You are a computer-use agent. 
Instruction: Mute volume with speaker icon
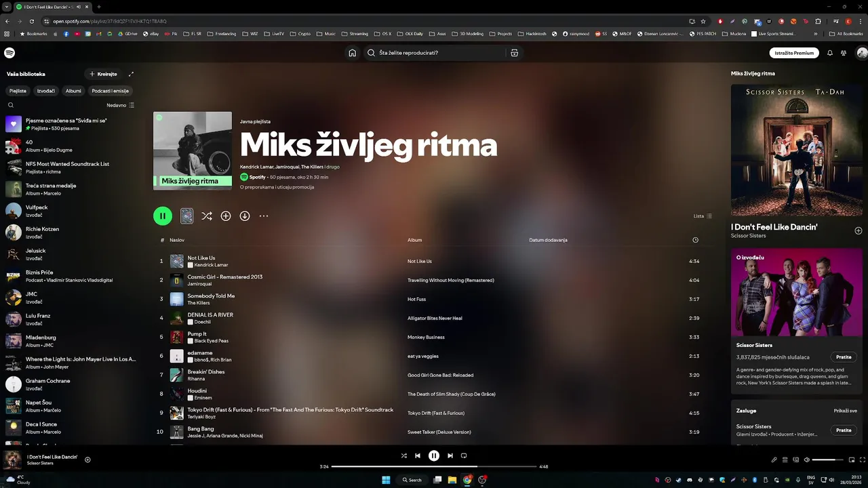point(807,460)
